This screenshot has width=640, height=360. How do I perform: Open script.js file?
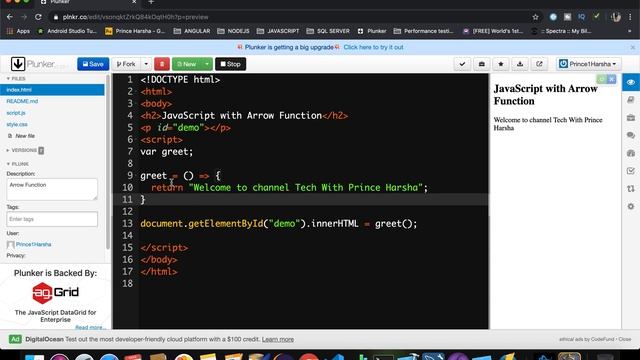(x=16, y=113)
